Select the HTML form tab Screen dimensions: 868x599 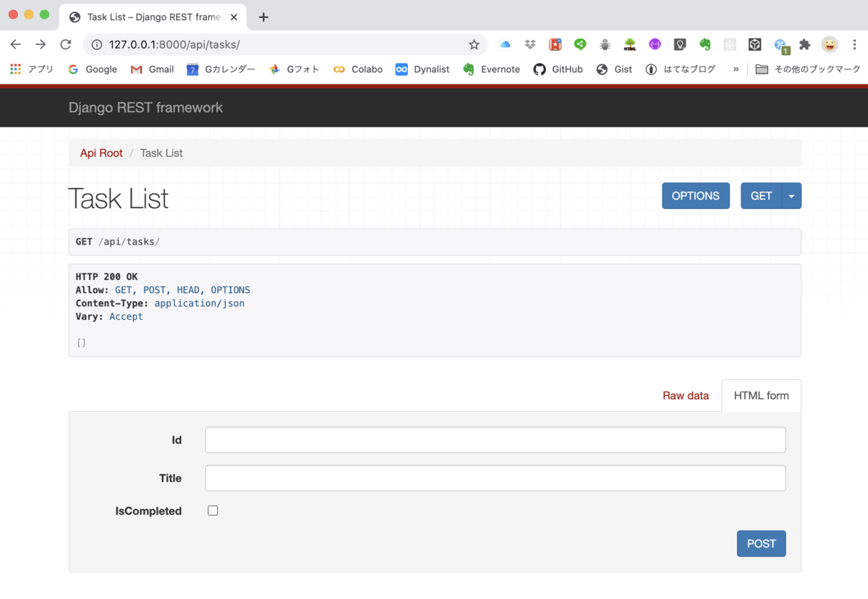click(x=762, y=396)
